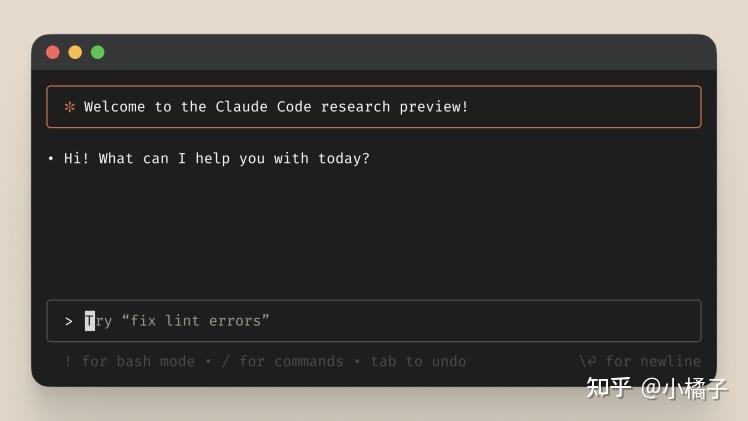This screenshot has width=748, height=421.
Task: Click the ">" prompt symbol
Action: 68,321
